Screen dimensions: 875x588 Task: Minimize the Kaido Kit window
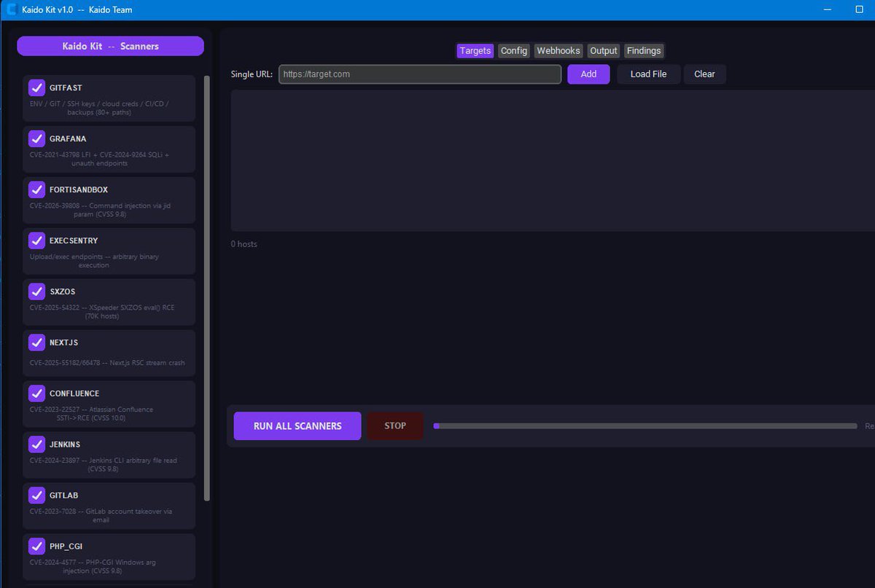coord(828,10)
